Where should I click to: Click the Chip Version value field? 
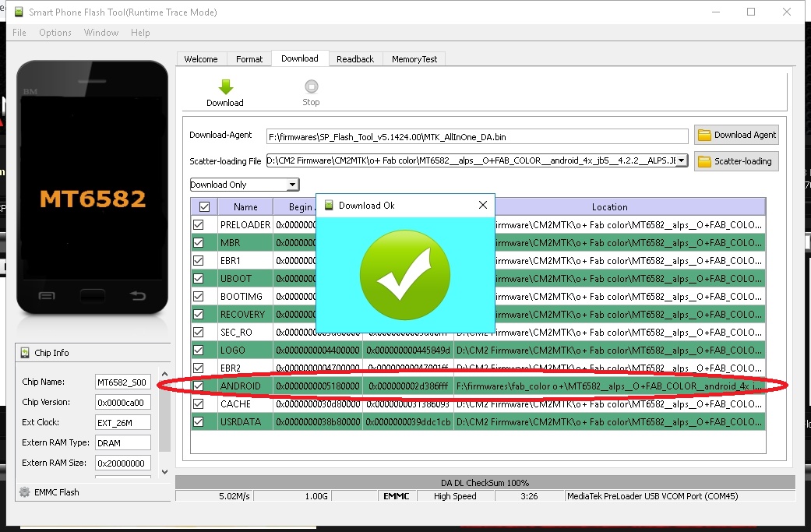point(123,402)
